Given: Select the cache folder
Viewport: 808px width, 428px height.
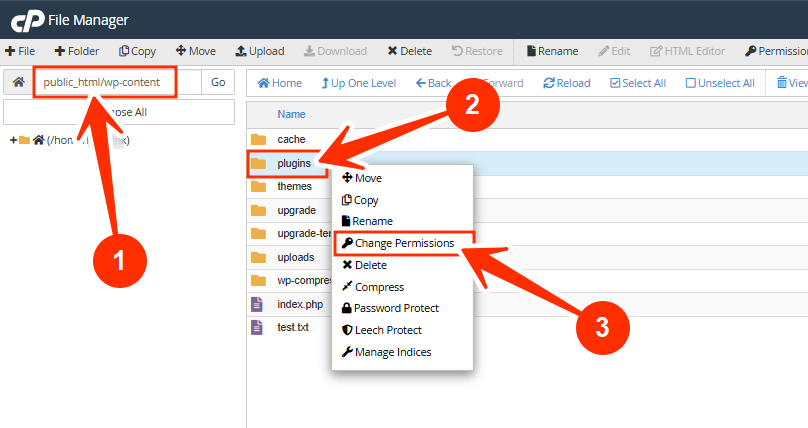Looking at the screenshot, I should [x=291, y=139].
